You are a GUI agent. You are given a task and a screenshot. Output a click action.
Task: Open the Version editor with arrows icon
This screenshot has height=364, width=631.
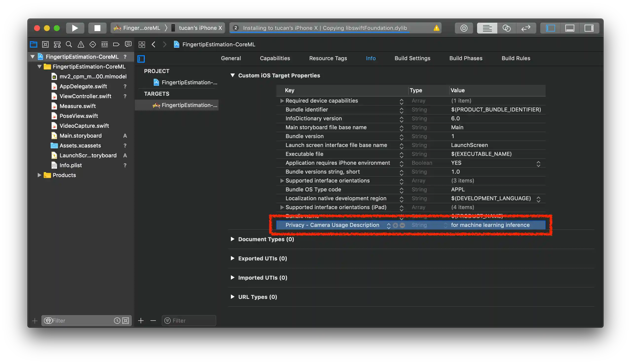point(526,28)
